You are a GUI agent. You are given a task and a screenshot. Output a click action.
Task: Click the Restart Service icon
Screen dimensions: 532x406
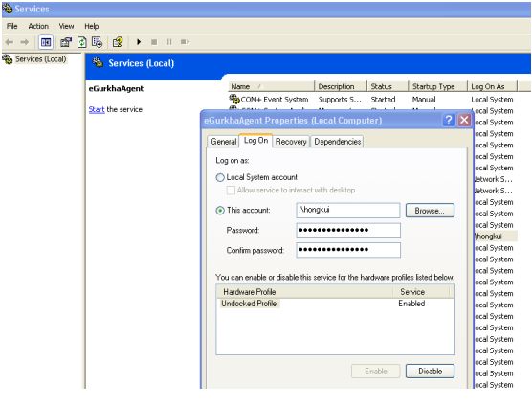click(x=185, y=42)
